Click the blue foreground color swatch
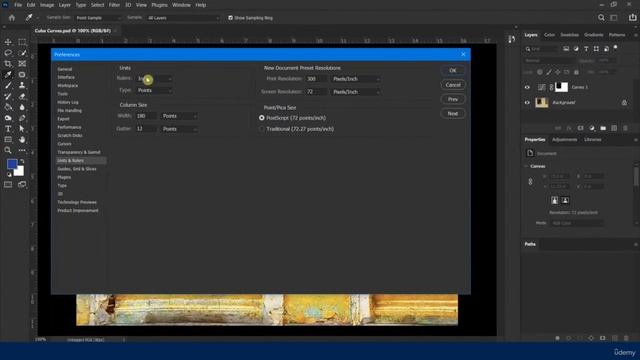The width and height of the screenshot is (640, 360). (x=12, y=164)
